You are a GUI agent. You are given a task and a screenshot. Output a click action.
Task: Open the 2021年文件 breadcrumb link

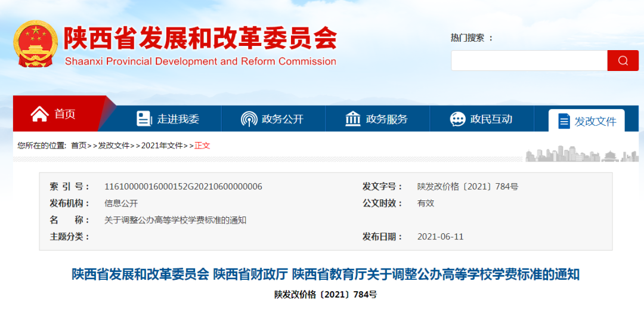coord(162,146)
